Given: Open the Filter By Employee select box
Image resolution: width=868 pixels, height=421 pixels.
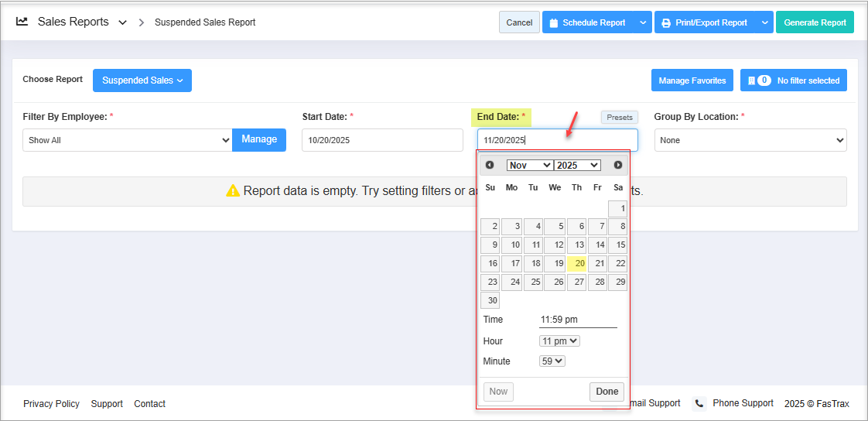Looking at the screenshot, I should (127, 140).
